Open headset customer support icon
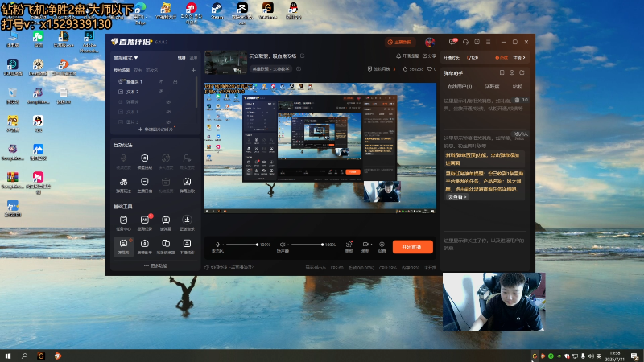 465,42
